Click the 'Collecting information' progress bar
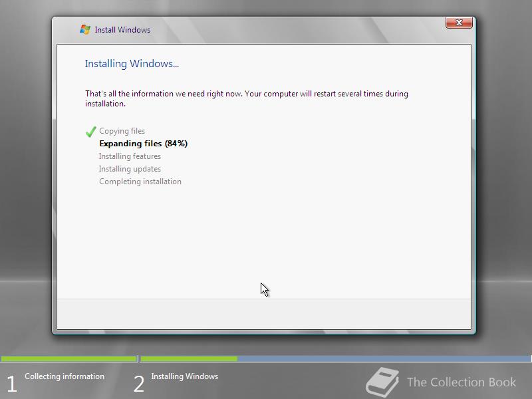532x399 pixels. pyautogui.click(x=68, y=358)
